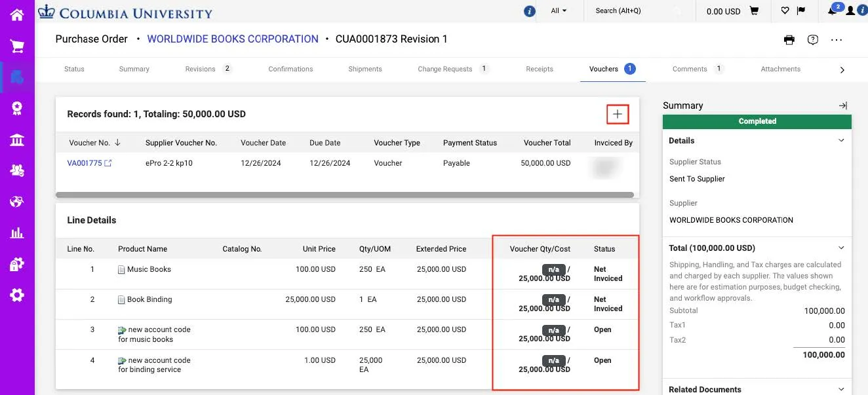Collapse the Summary panel with arrow icon
Viewport: 868px width, 395px height.
(843, 105)
